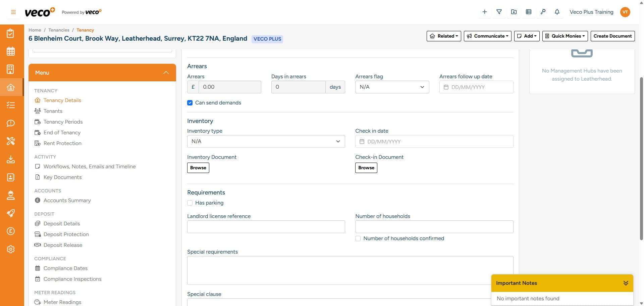Open the Arrears flag dropdown
644x306 pixels.
point(392,87)
